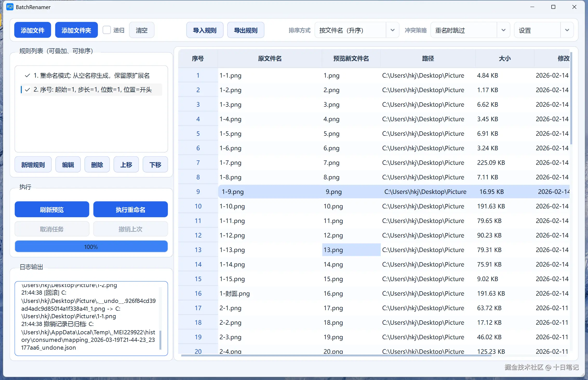
Task: Open the 排序方式 sort order dropdown
Action: pos(392,30)
